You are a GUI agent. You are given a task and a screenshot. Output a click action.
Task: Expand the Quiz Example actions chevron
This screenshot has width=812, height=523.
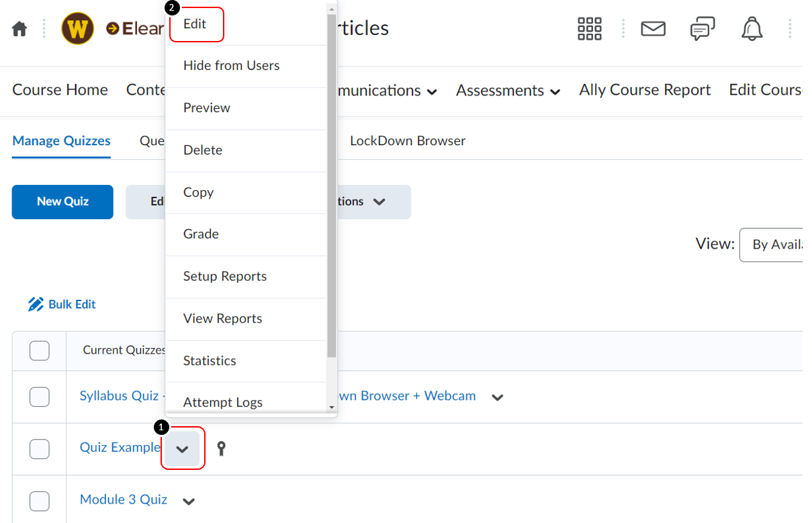[x=182, y=448]
